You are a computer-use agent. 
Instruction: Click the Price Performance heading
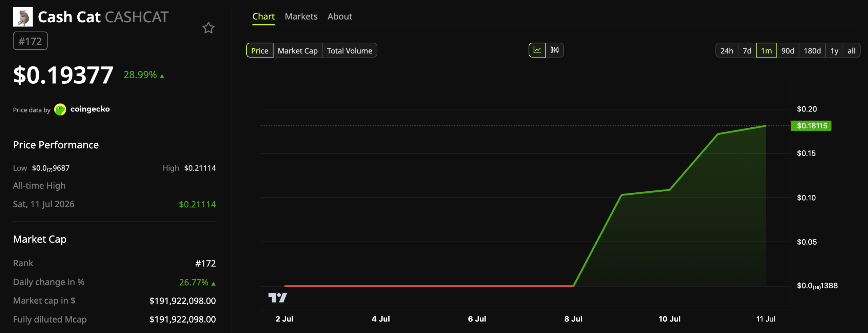(56, 145)
